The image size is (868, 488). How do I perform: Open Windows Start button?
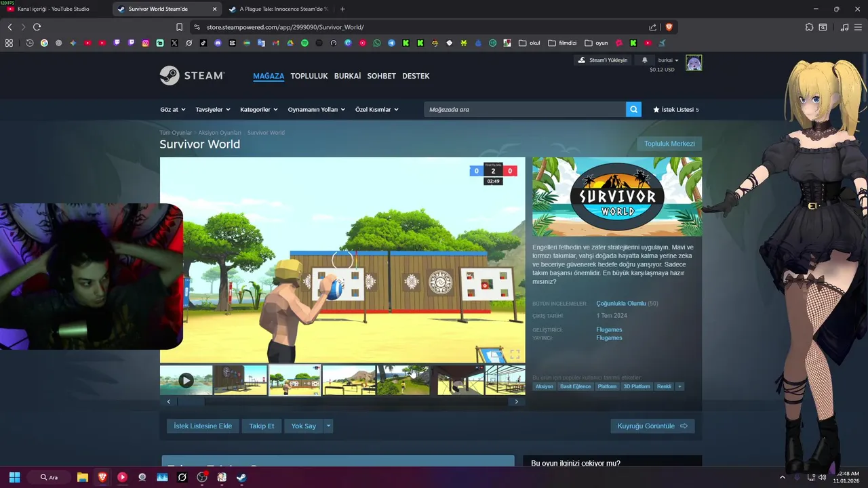pyautogui.click(x=14, y=477)
